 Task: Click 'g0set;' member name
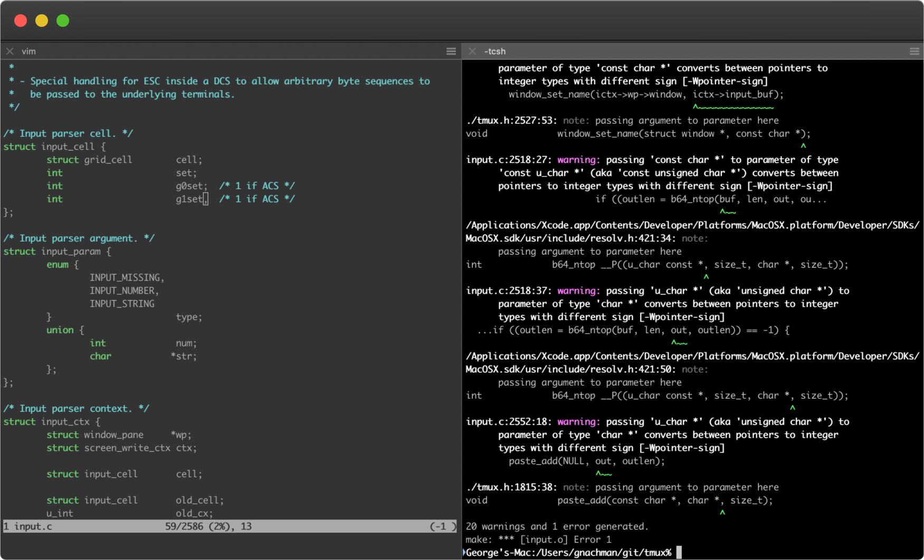coord(192,186)
